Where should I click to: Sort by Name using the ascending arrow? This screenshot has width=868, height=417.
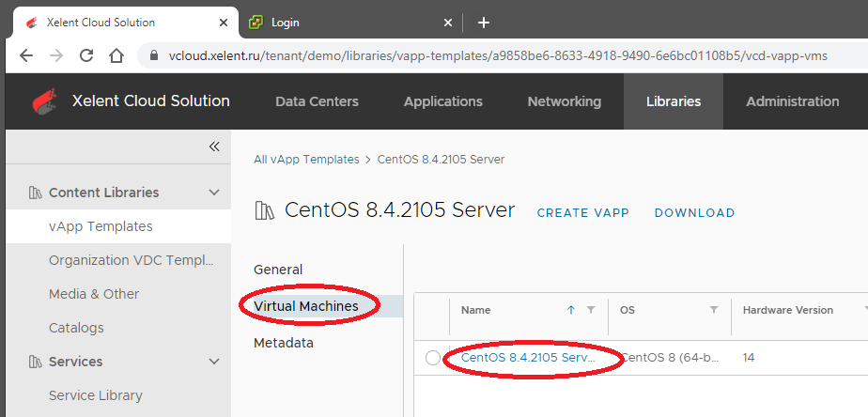click(571, 310)
